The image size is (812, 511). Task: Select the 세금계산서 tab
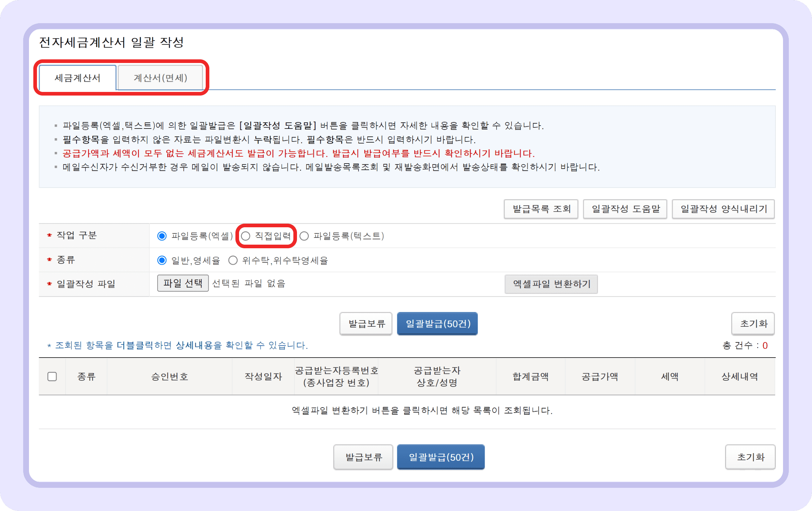pyautogui.click(x=77, y=77)
